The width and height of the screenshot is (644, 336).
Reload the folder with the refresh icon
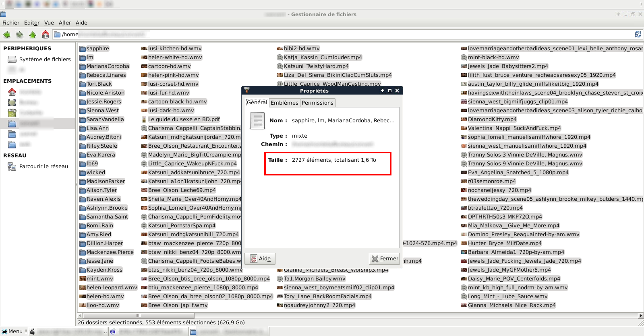pos(638,34)
